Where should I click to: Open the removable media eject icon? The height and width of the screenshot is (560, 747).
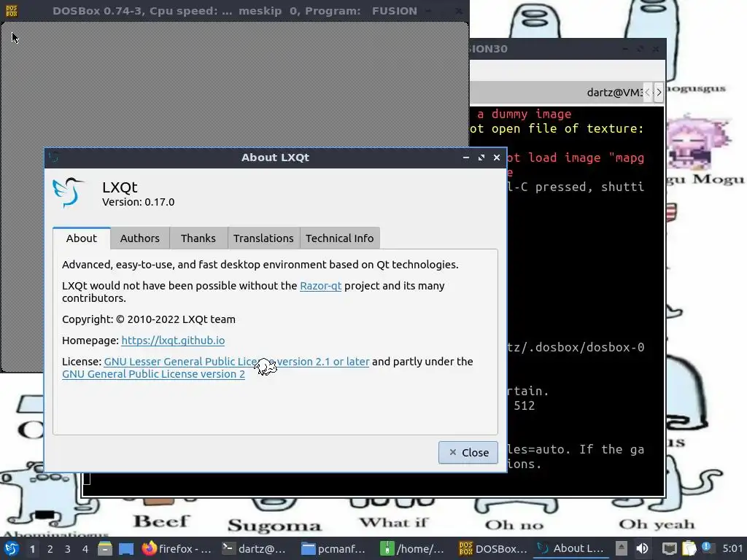click(622, 548)
